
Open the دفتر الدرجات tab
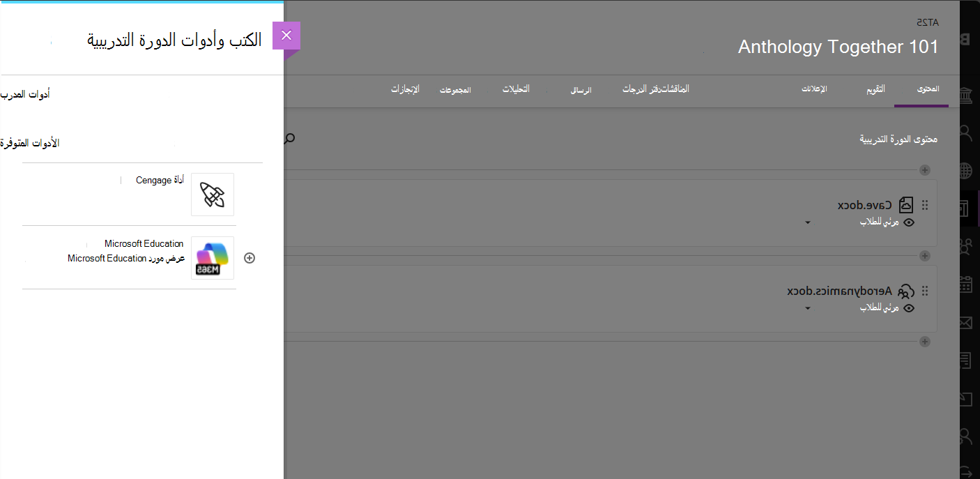[641, 89]
